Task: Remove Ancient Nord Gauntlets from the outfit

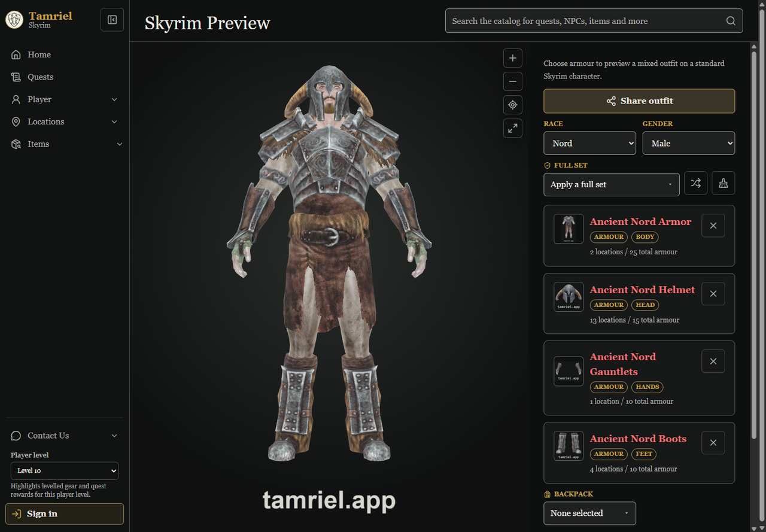Action: coord(713,361)
